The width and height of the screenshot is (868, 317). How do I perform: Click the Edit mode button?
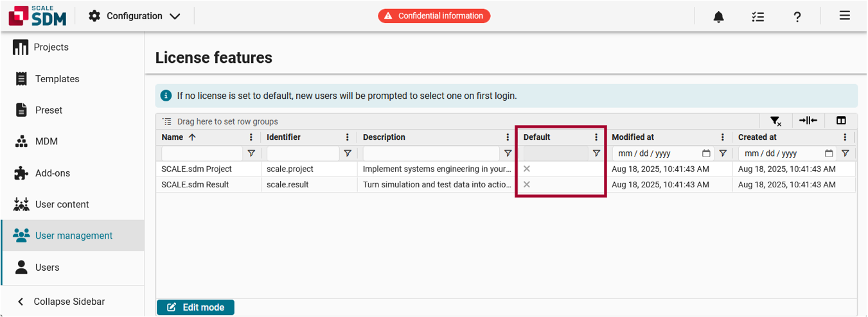pos(195,307)
